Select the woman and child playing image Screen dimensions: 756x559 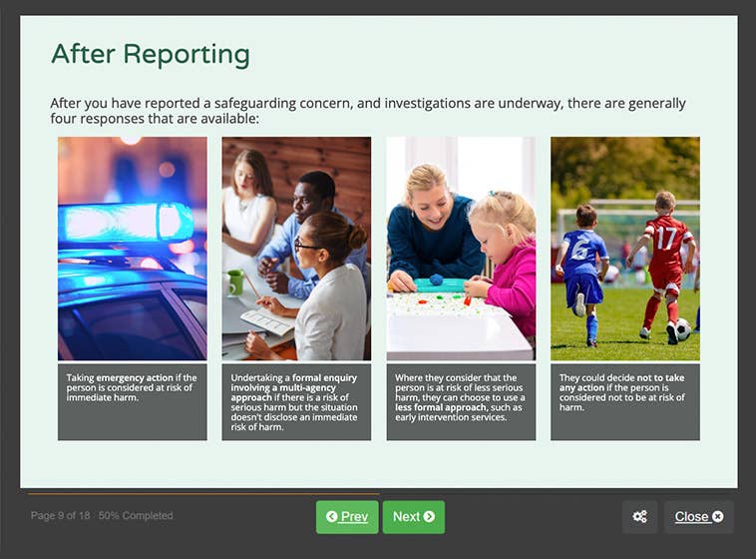tap(461, 248)
